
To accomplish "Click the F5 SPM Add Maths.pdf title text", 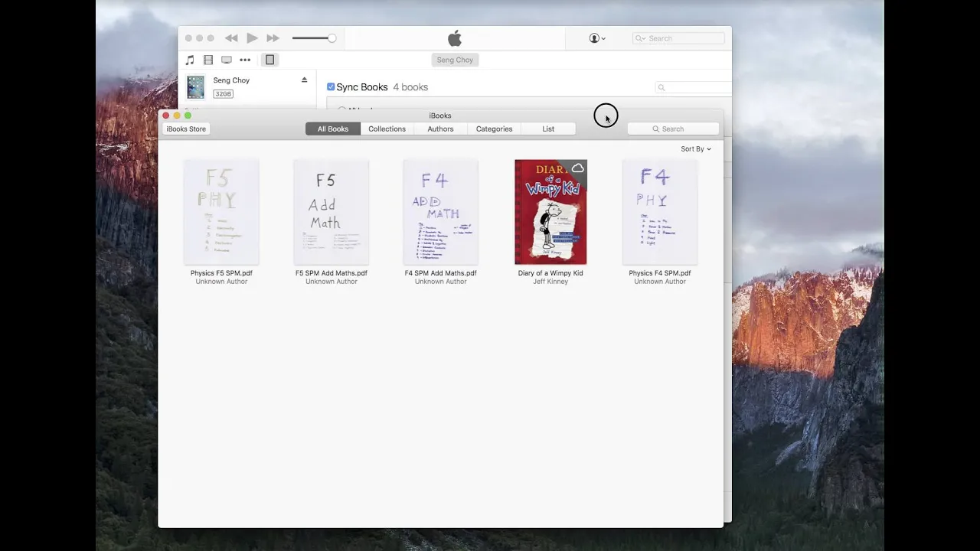I will click(x=331, y=273).
